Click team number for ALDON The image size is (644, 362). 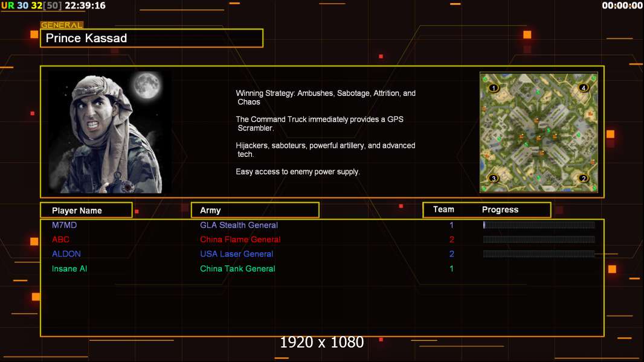pos(451,254)
